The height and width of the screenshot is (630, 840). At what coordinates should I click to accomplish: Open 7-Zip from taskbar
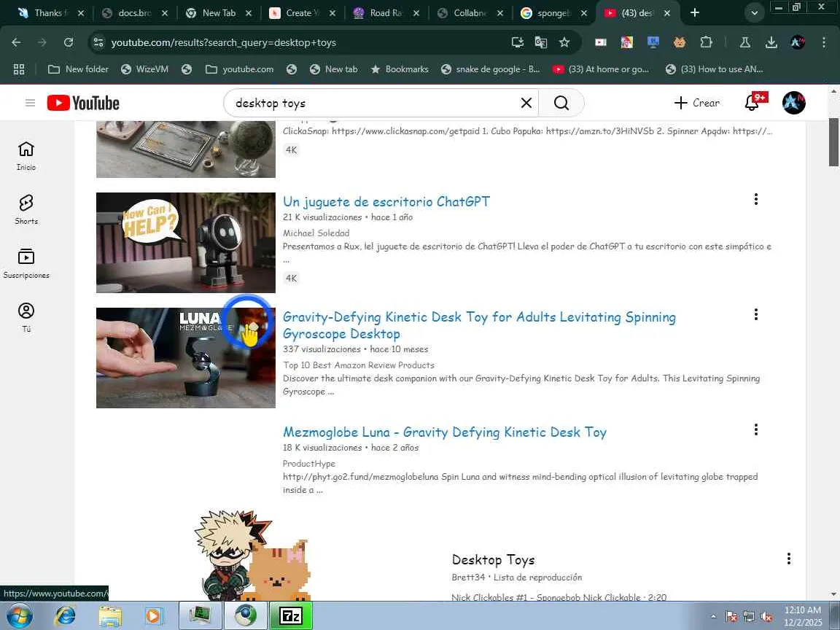(291, 616)
